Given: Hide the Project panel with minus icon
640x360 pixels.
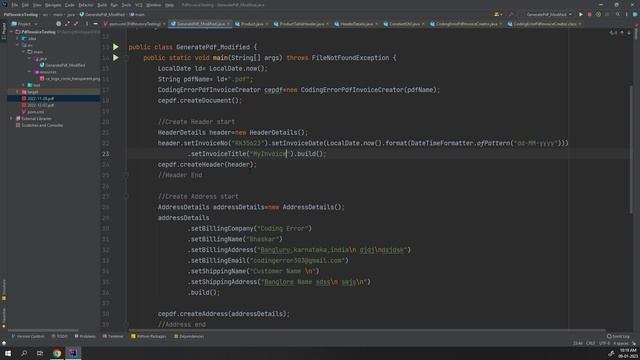Looking at the screenshot, I should coord(96,24).
